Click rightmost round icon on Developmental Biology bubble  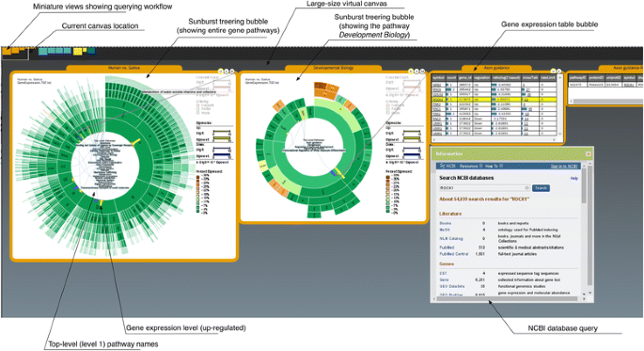423,72
